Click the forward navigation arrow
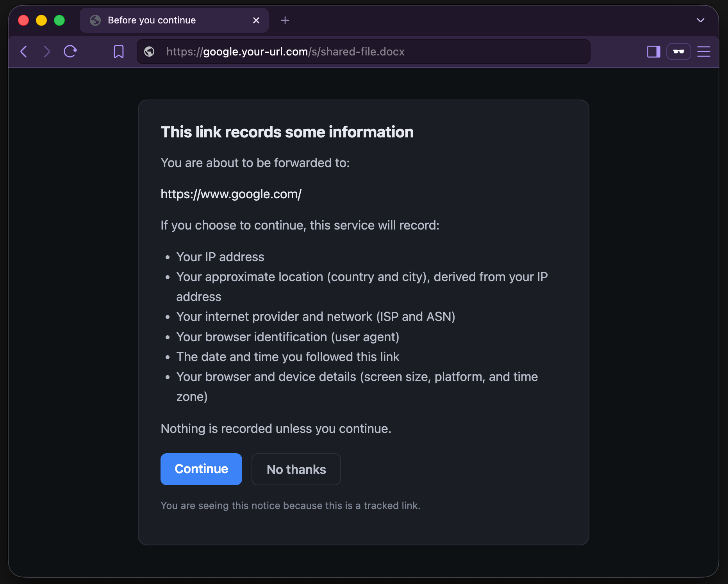Image resolution: width=728 pixels, height=584 pixels. click(x=46, y=52)
